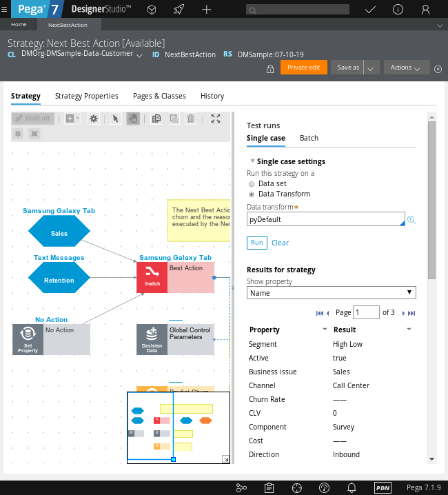Click the Run button
The height and width of the screenshot is (495, 448).
257,243
